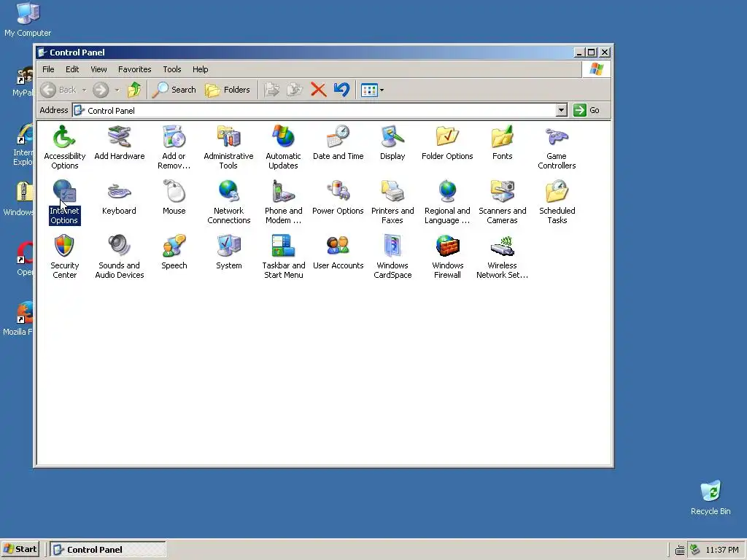This screenshot has height=560, width=747.
Task: Open the Mouse settings icon
Action: [174, 197]
